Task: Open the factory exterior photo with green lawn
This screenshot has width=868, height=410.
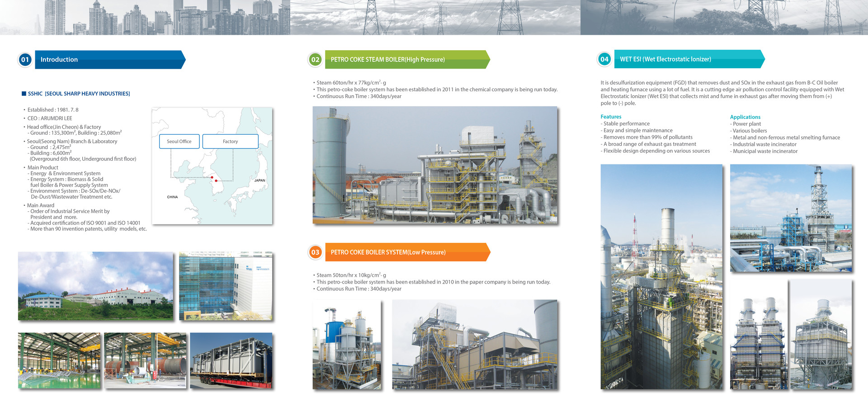Action: [x=95, y=286]
